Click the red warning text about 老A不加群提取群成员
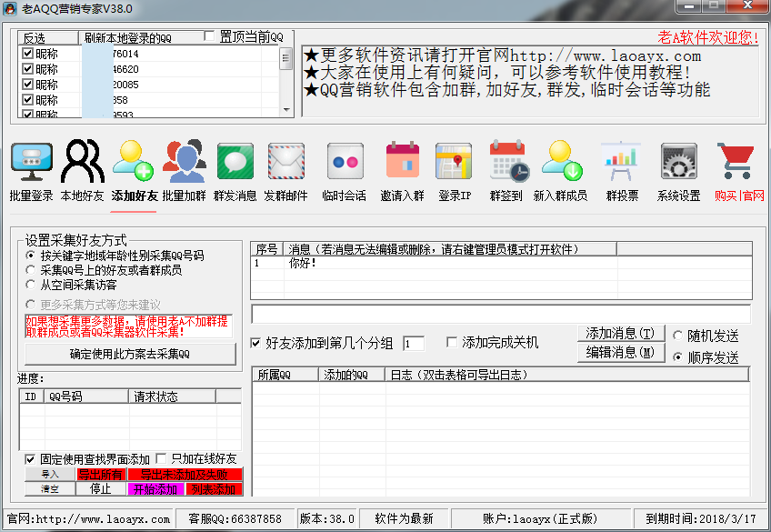The image size is (771, 532). (x=128, y=326)
